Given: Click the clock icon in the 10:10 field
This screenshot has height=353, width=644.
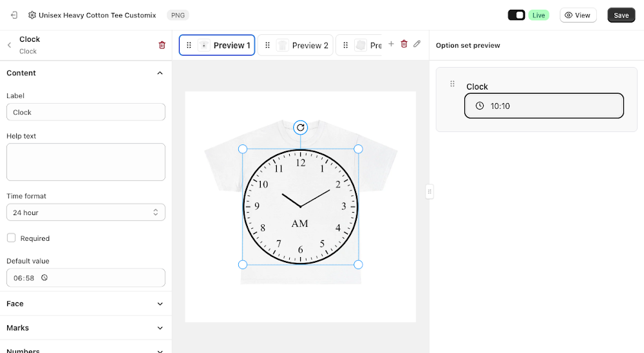Looking at the screenshot, I should pos(480,106).
